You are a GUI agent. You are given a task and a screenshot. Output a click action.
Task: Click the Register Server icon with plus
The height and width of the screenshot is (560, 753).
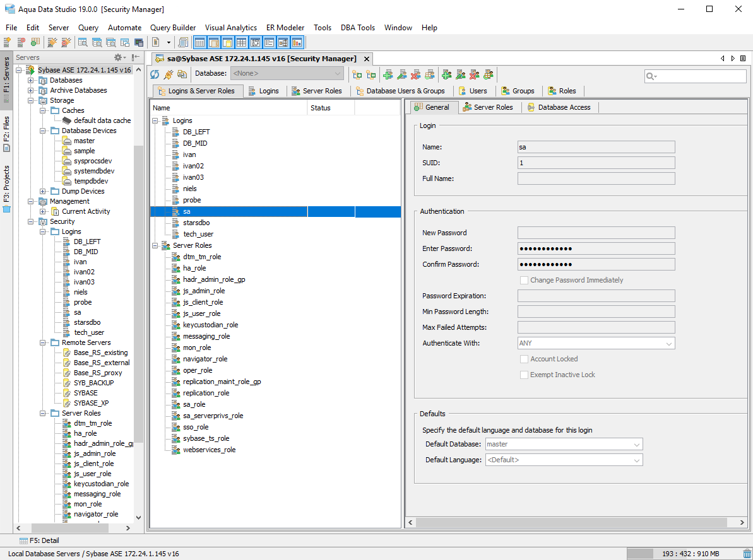tap(7, 43)
